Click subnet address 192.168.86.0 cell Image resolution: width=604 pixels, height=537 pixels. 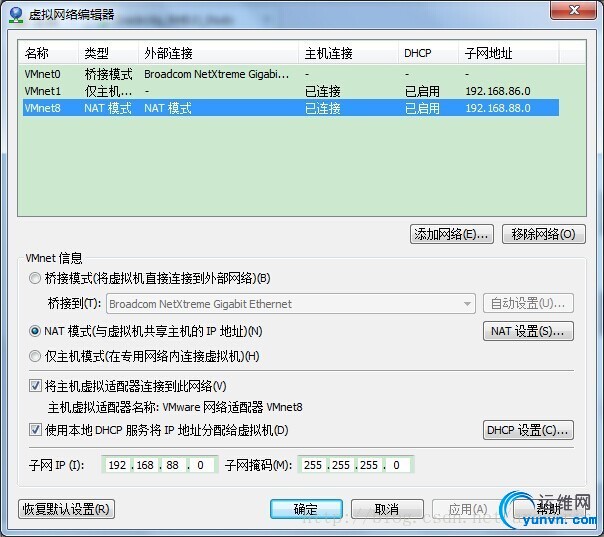click(498, 91)
